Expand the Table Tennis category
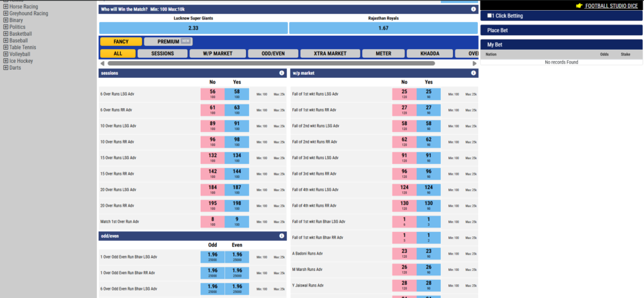Image resolution: width=644 pixels, height=298 pixels. pyautogui.click(x=6, y=47)
